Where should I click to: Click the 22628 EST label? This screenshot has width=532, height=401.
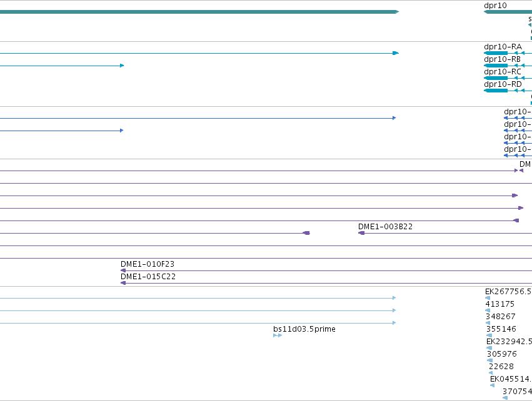[x=501, y=367]
